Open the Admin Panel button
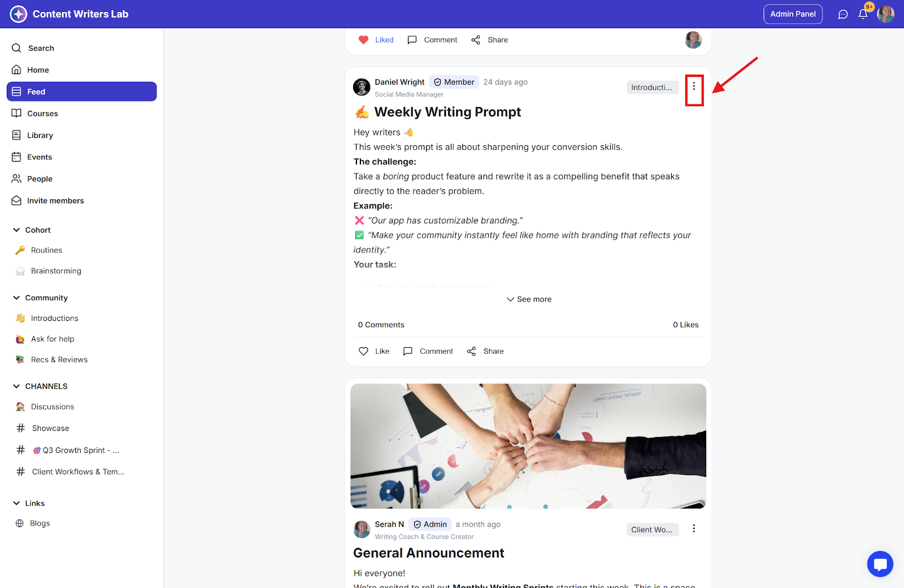The height and width of the screenshot is (588, 904). [x=793, y=14]
